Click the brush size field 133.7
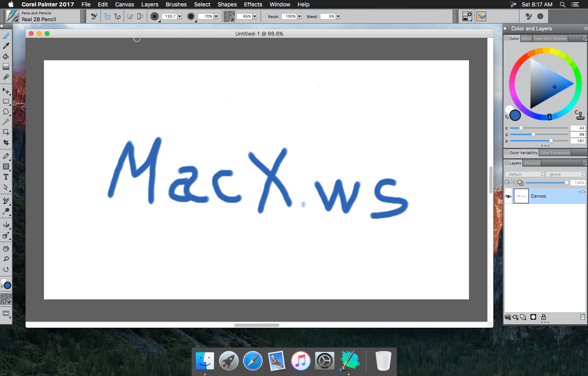588x376 pixels. pyautogui.click(x=169, y=16)
